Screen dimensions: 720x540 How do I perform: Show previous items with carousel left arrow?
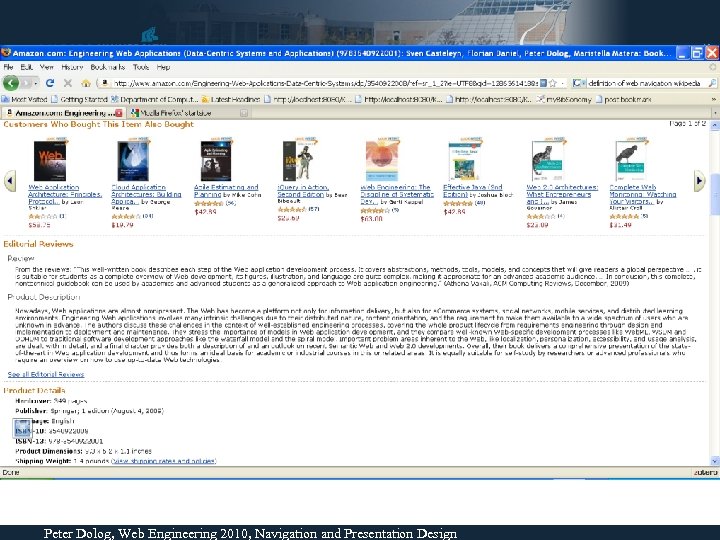[x=10, y=181]
